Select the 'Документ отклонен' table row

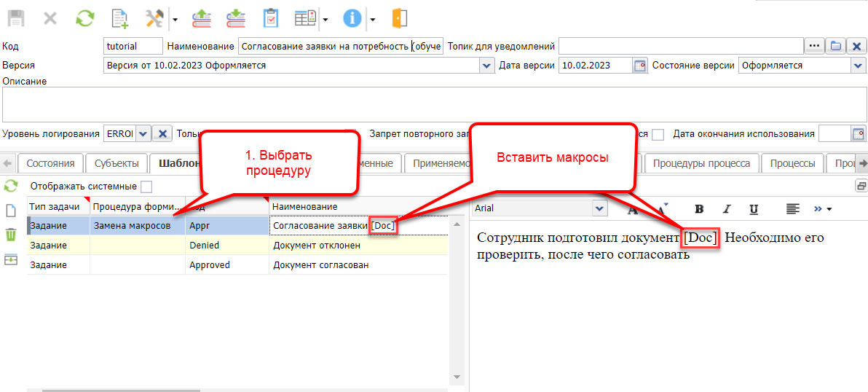click(317, 246)
